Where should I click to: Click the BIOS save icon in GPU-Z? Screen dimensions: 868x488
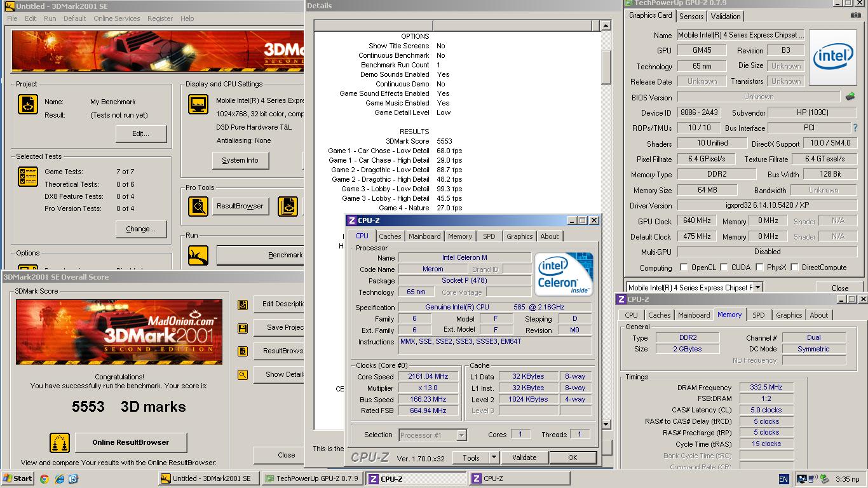point(850,97)
